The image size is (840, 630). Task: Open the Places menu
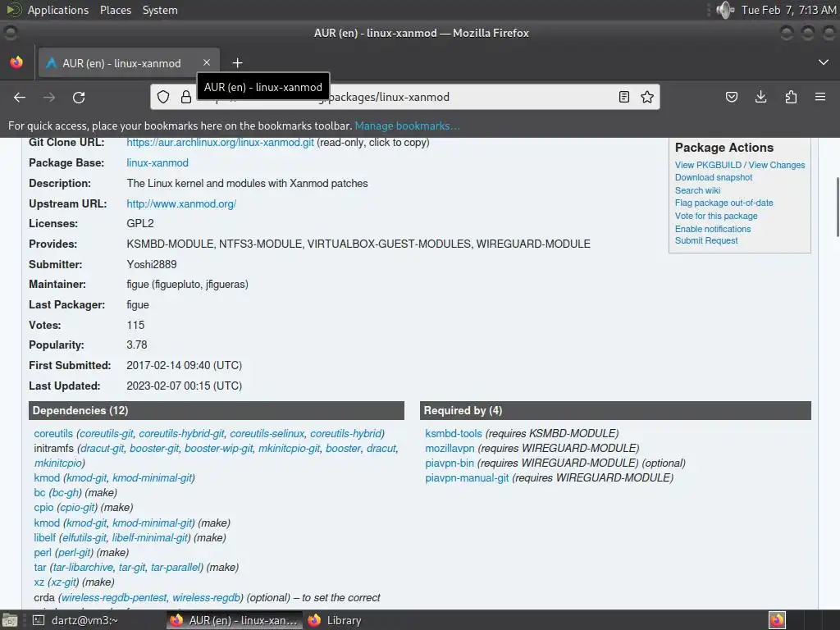(x=115, y=10)
